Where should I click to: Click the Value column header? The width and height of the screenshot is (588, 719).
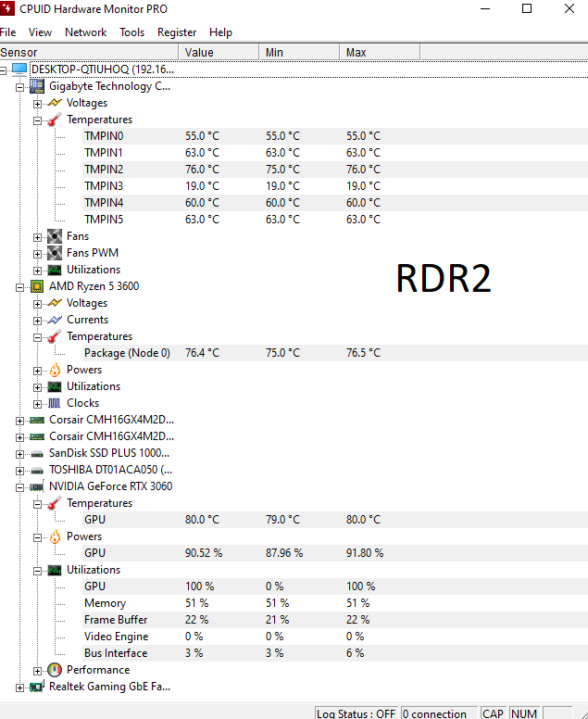pos(219,52)
